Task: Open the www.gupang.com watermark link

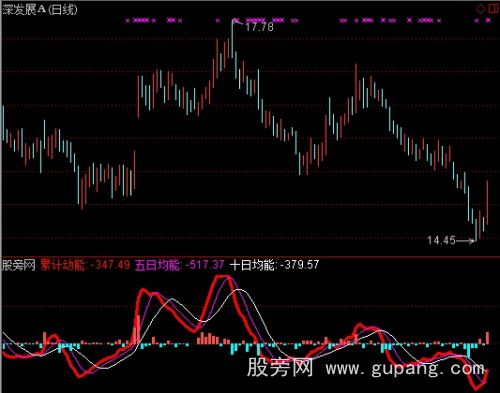Action: [x=405, y=369]
